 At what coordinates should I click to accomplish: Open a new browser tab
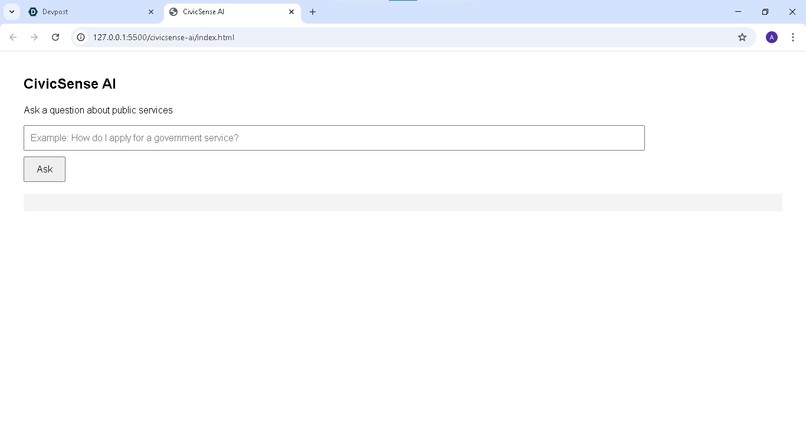pos(313,12)
